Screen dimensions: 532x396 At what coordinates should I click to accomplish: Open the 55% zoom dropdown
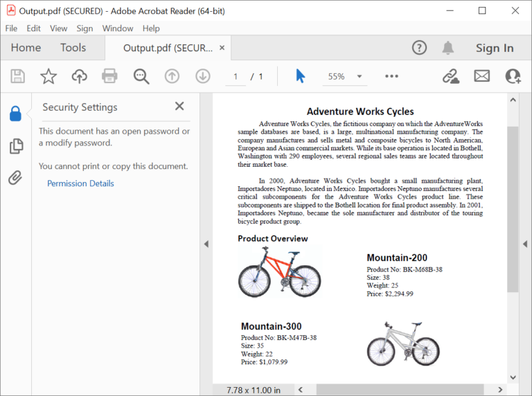tap(360, 76)
